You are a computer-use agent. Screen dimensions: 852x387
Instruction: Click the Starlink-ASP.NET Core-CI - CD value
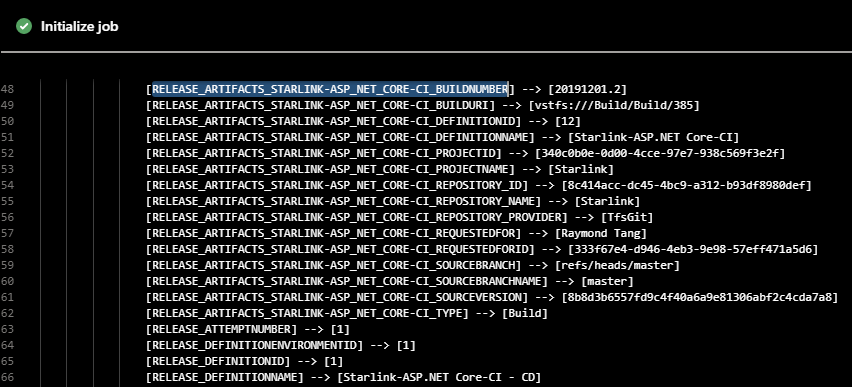click(x=439, y=377)
